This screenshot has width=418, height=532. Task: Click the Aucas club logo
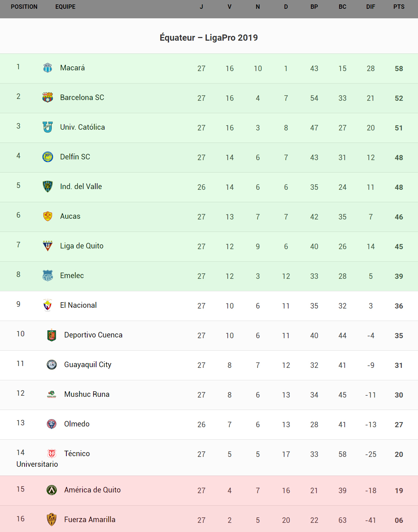coord(48,216)
